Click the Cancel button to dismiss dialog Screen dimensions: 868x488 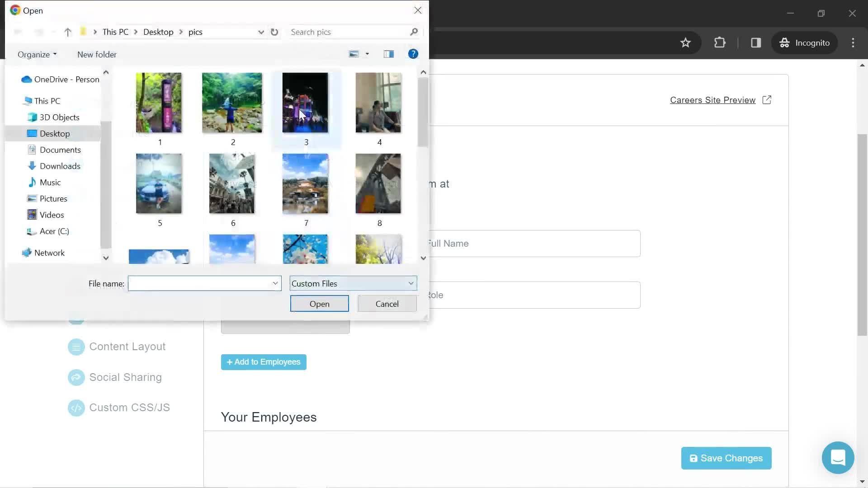tap(387, 304)
